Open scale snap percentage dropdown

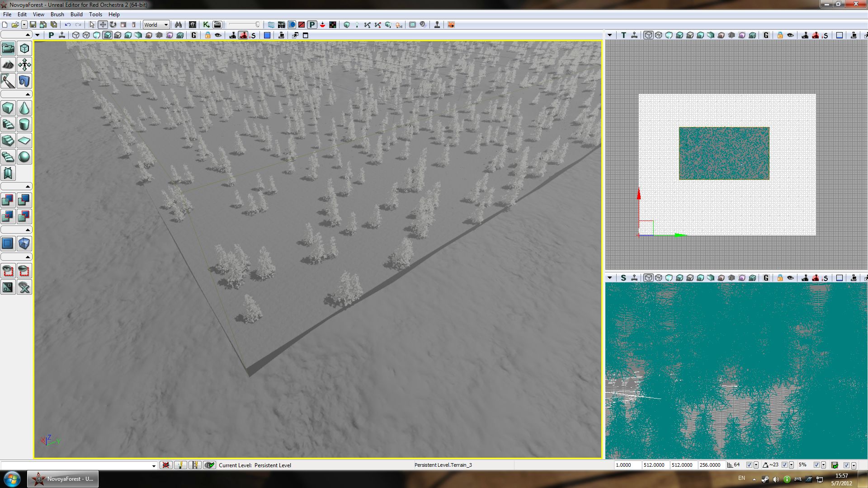point(823,465)
